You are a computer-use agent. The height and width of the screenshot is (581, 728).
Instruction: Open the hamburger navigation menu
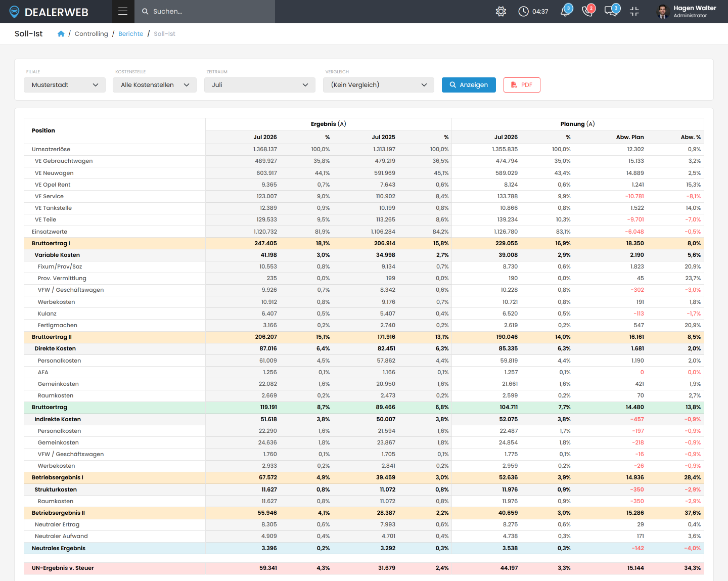(123, 11)
